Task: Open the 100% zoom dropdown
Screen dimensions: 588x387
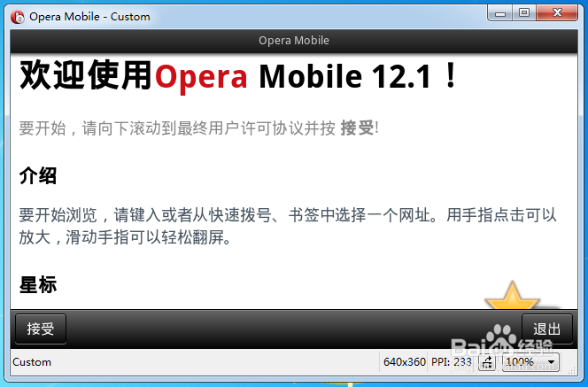Action: (x=530, y=362)
